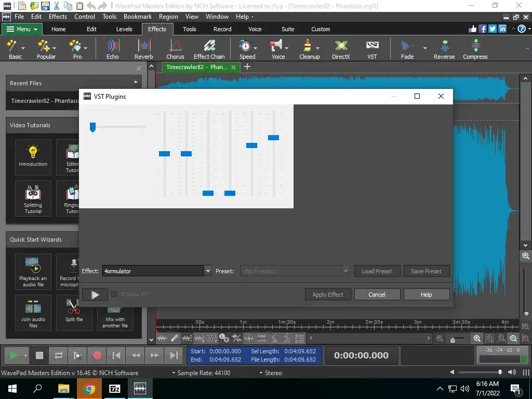Click the Save Preset button
532x399 pixels.
(x=427, y=271)
